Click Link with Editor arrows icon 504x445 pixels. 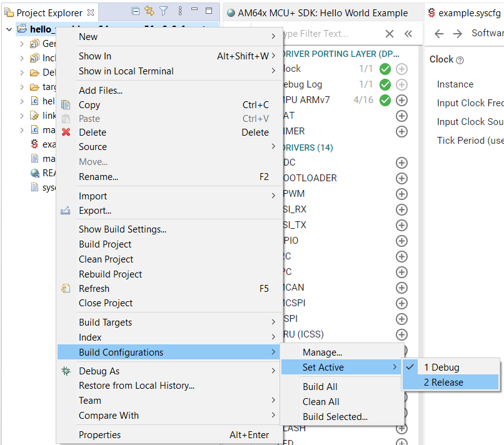pyautogui.click(x=149, y=11)
